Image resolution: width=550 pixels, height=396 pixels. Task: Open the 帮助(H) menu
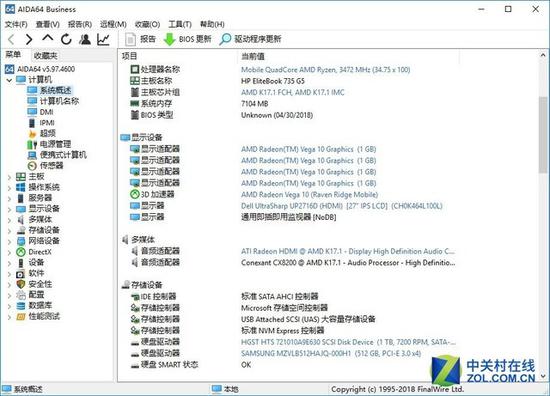tap(212, 24)
